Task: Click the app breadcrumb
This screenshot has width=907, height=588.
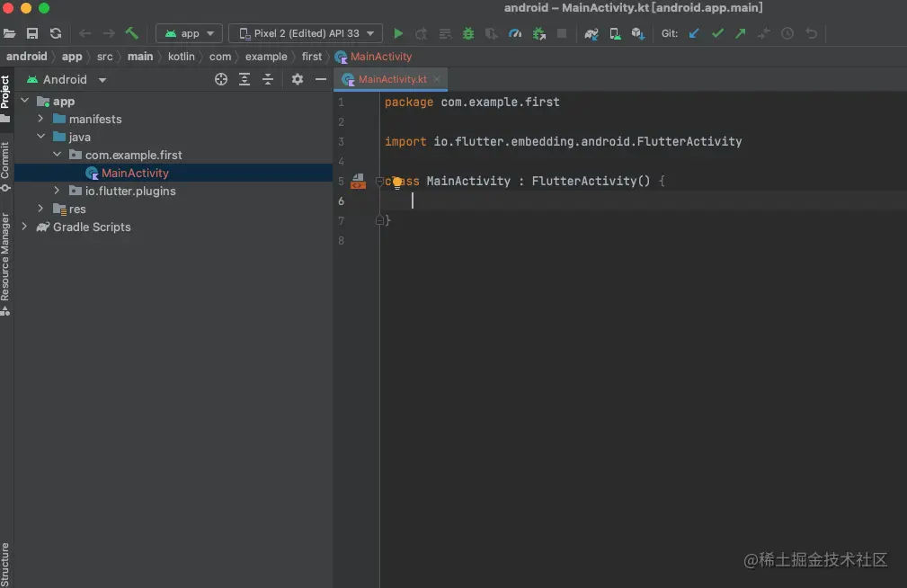Action: [72, 56]
